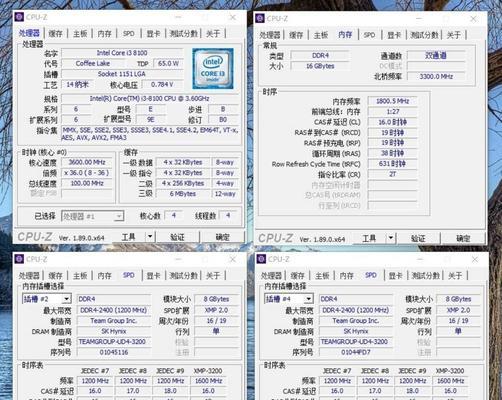Screen dimensions: 502x400
Task: Close the processor CPU-Z window
Action: (x=233, y=17)
